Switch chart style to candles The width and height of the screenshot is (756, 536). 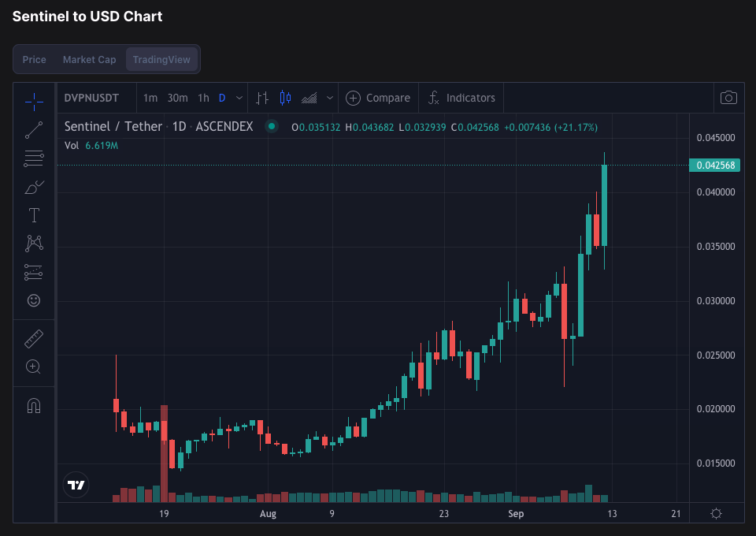(x=285, y=98)
